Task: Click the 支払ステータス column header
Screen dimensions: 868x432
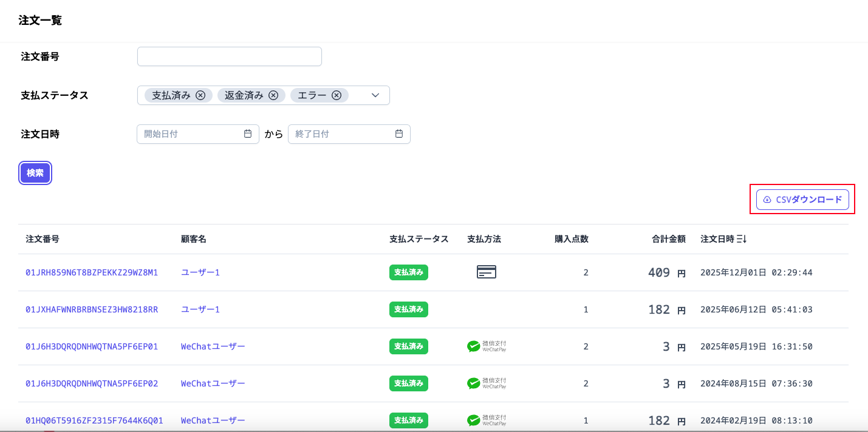Action: (419, 239)
